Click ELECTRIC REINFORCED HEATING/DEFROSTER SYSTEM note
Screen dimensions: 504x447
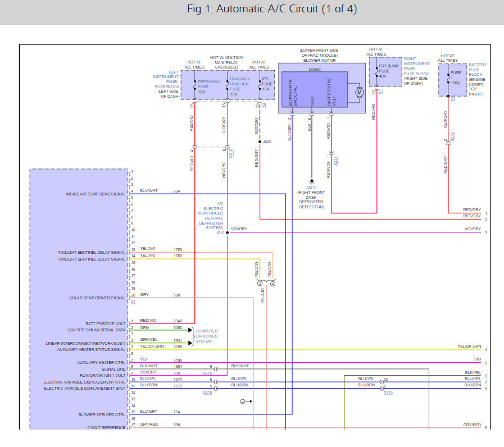[211, 216]
